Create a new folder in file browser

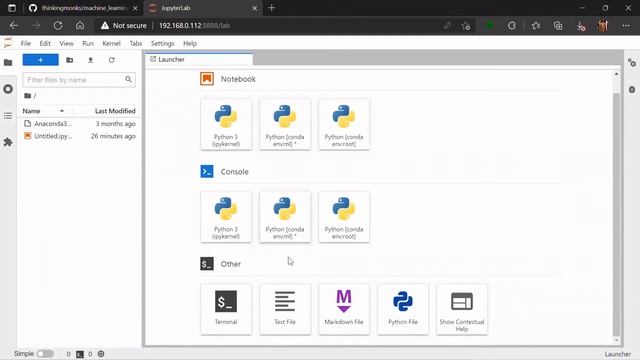(x=70, y=60)
